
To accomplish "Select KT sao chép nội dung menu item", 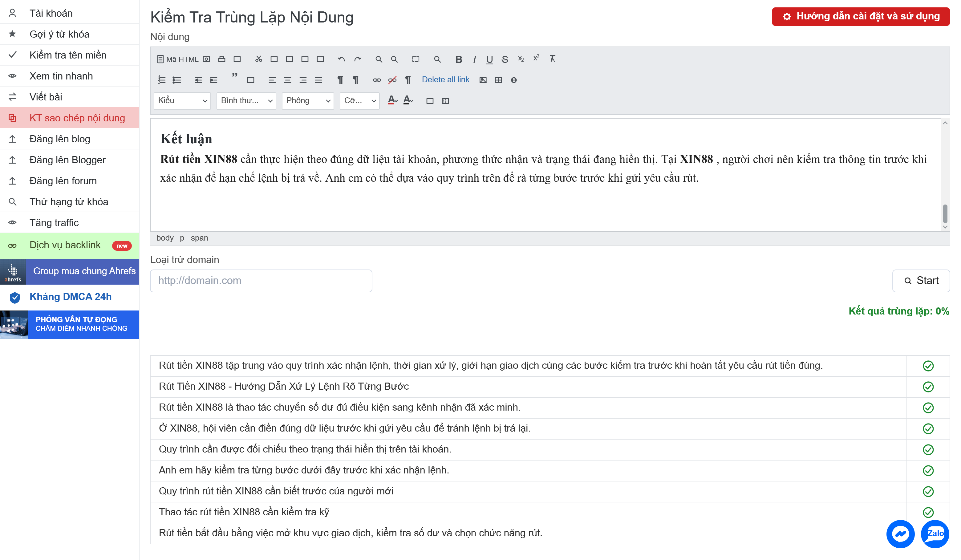I will 69,118.
